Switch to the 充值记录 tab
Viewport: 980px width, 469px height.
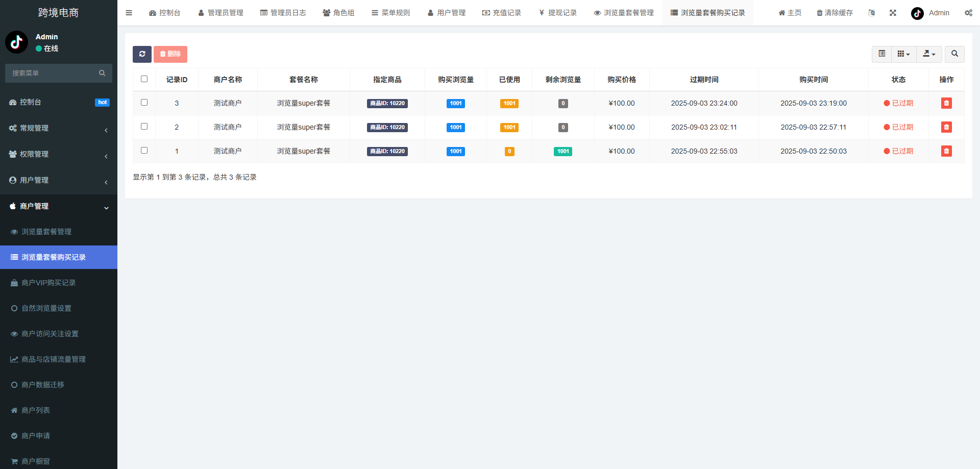(x=502, y=13)
